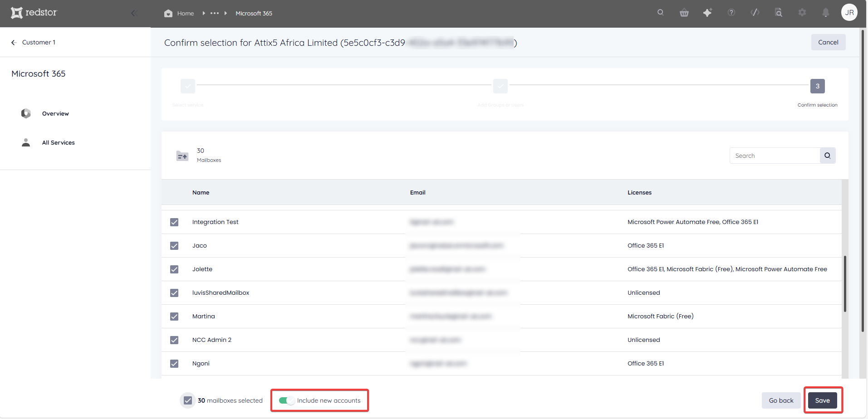Click Customer 1 back link

pyautogui.click(x=39, y=42)
